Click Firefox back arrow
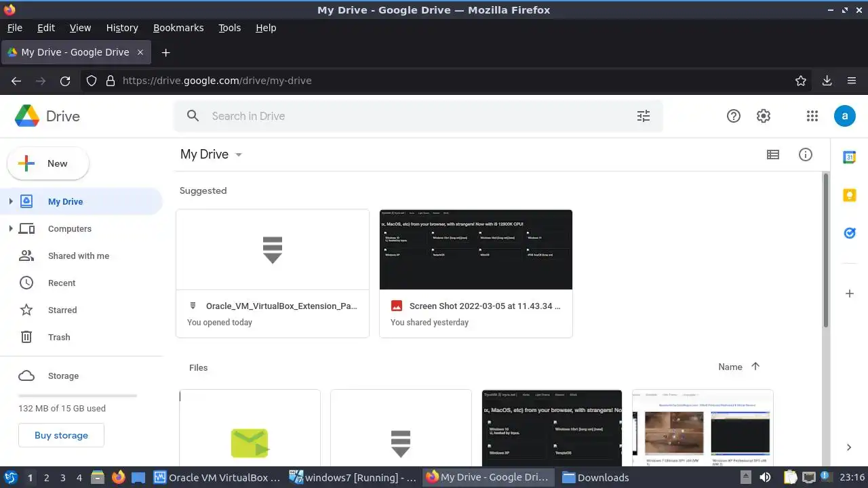Screen dimensions: 868x488 pyautogui.click(x=16, y=81)
